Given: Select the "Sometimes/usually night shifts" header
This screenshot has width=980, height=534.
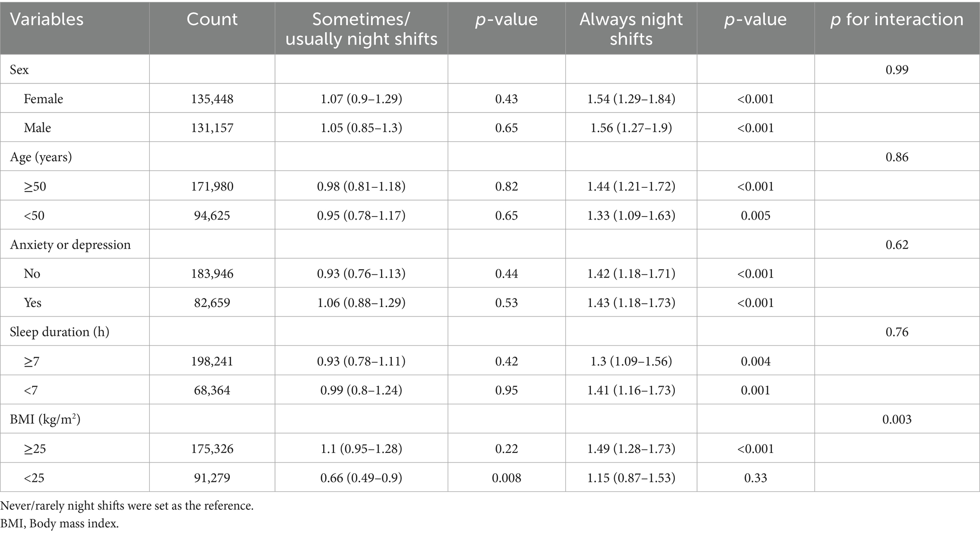Looking at the screenshot, I should click(x=361, y=29).
